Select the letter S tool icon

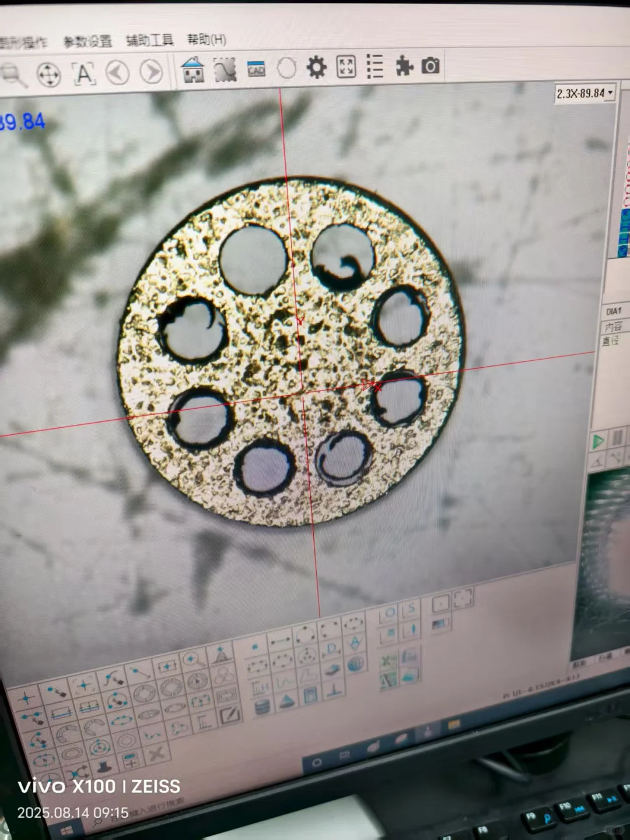(x=411, y=609)
